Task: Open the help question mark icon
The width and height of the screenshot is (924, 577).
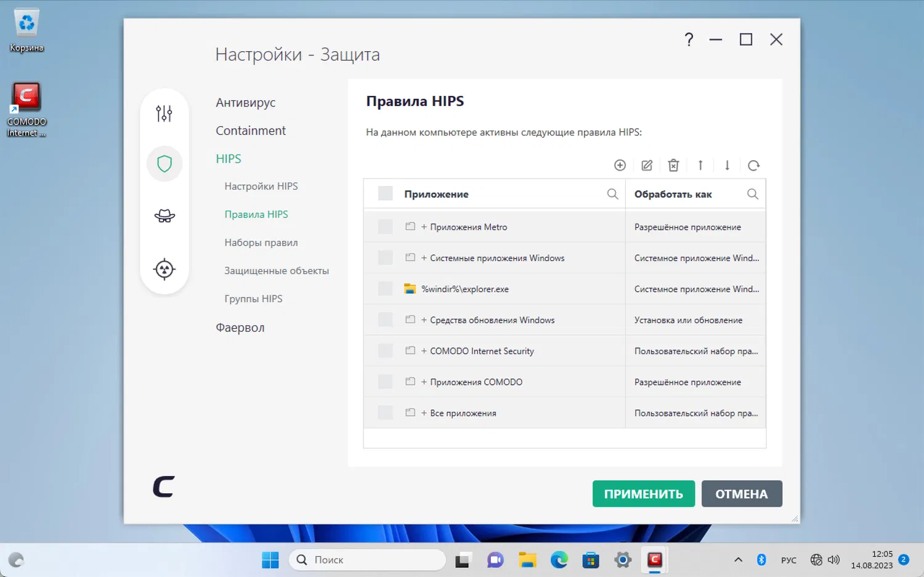Action: 689,40
